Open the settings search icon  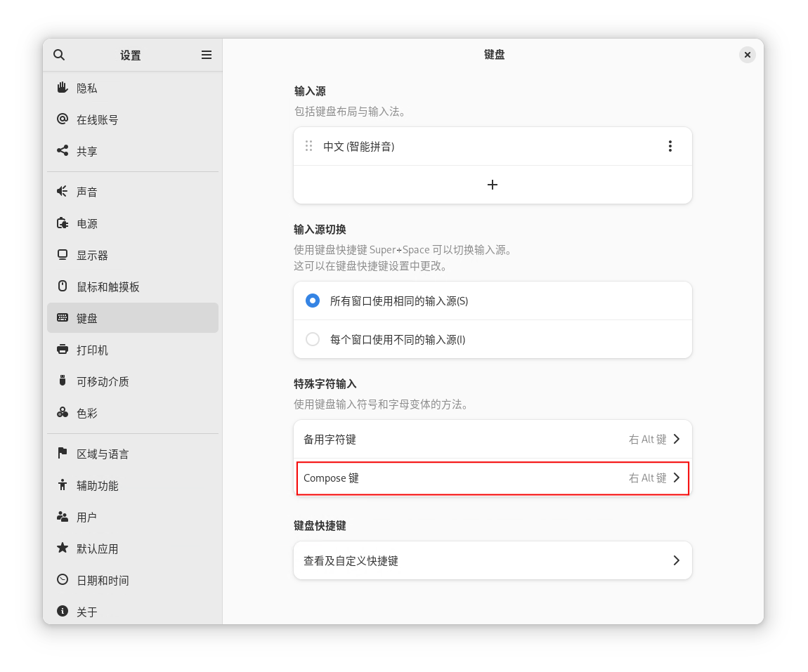tap(59, 55)
